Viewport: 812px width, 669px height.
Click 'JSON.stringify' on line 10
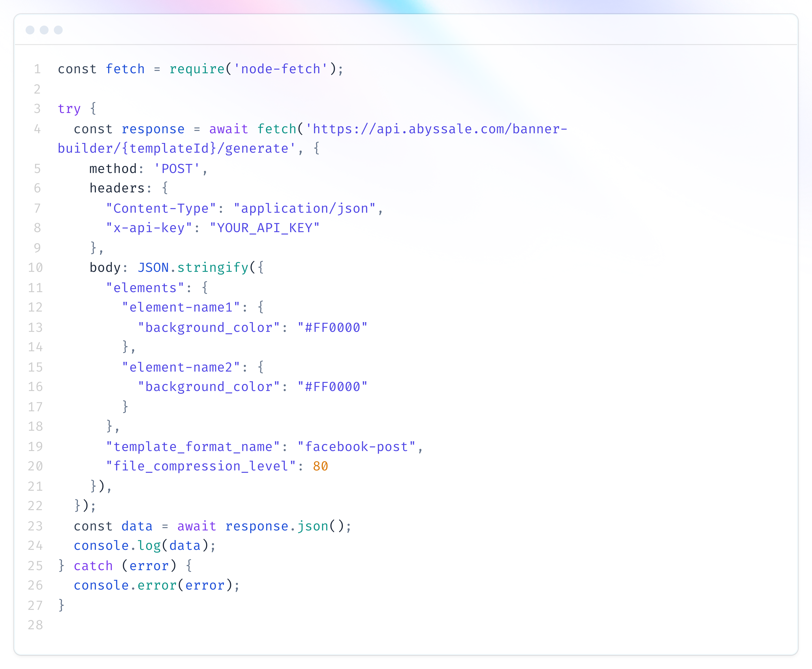(193, 268)
